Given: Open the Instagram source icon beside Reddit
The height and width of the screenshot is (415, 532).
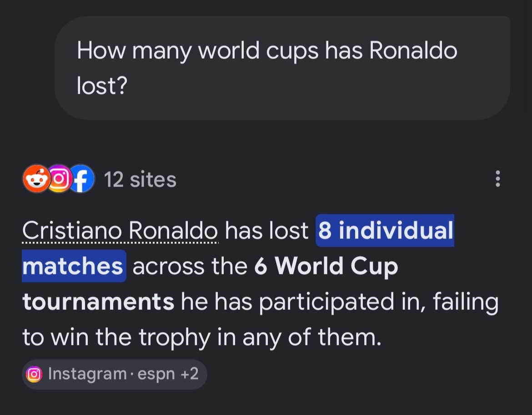Looking at the screenshot, I should 59,179.
